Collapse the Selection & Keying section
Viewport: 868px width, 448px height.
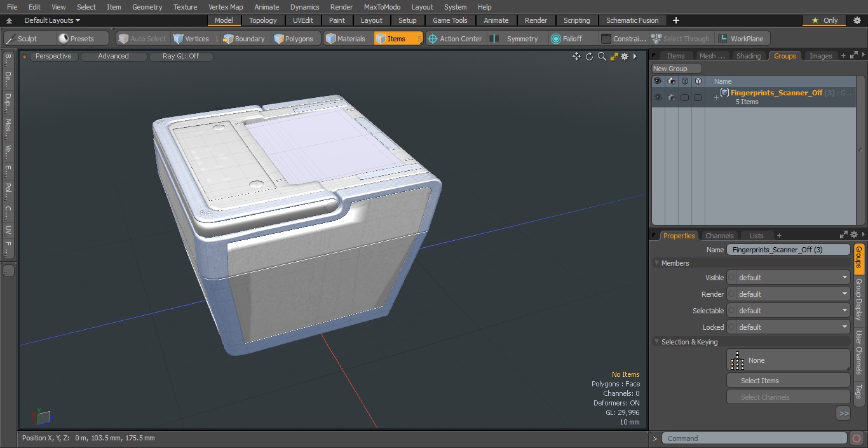click(656, 342)
